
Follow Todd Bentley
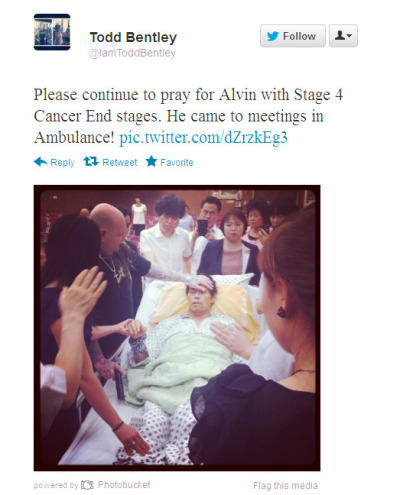tap(293, 36)
